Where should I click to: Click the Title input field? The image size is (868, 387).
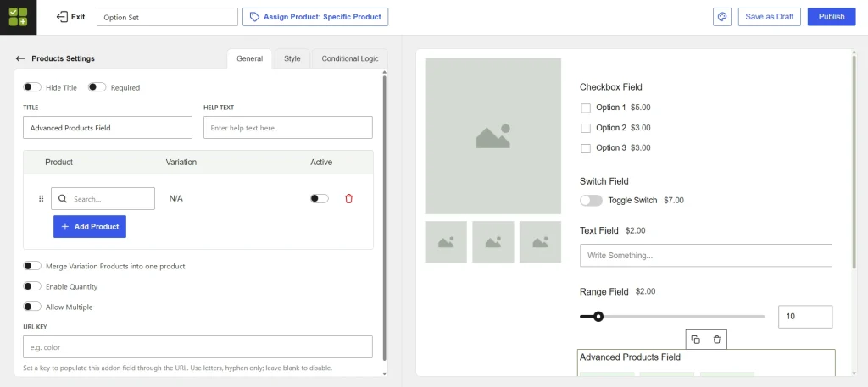(x=108, y=128)
